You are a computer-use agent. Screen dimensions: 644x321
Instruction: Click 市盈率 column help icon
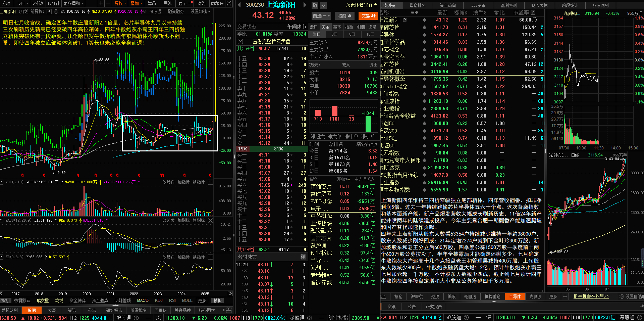tap(533, 12)
